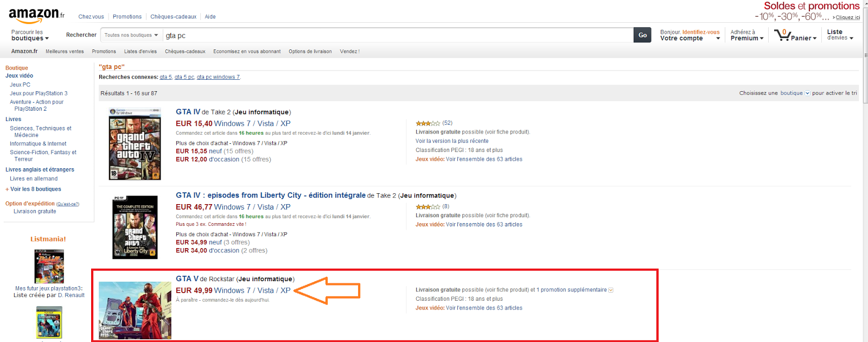Click GTA V price 'EUR 49,99'
The height and width of the screenshot is (342, 868).
coord(194,290)
